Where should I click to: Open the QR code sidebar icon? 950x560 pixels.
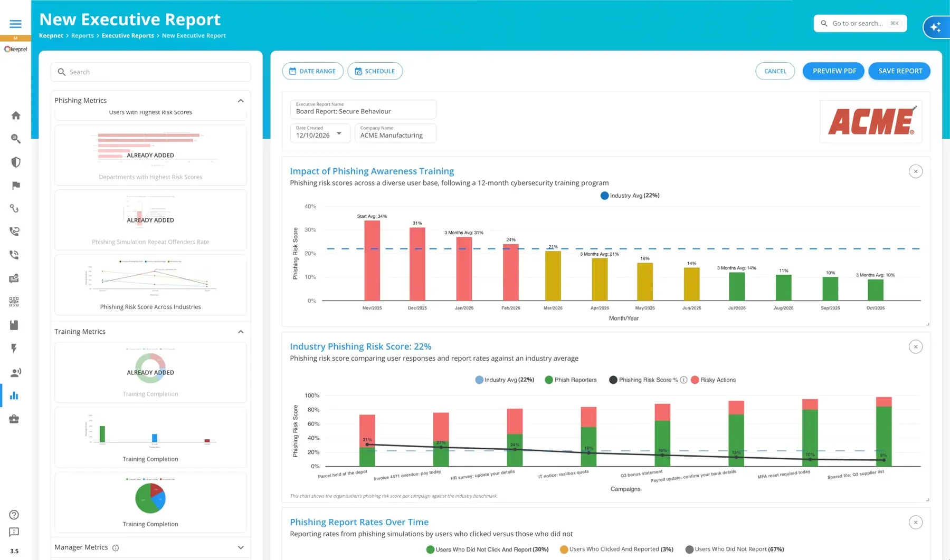[14, 302]
